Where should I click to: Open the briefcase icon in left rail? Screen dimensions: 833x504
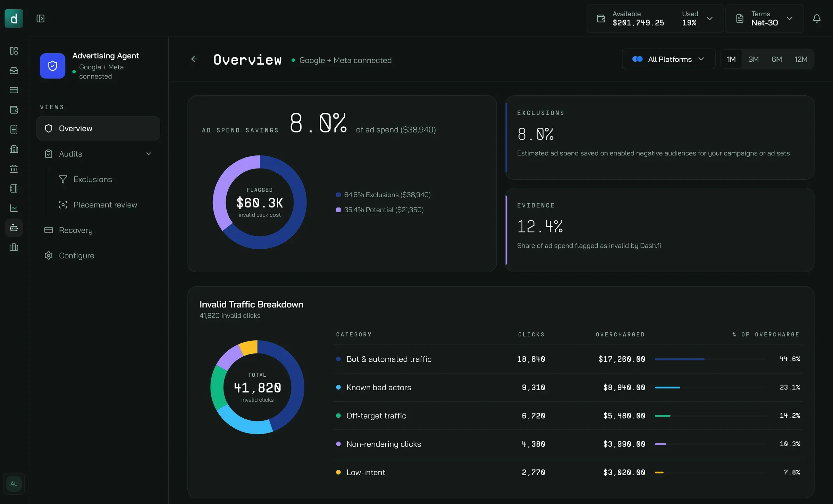point(14,247)
